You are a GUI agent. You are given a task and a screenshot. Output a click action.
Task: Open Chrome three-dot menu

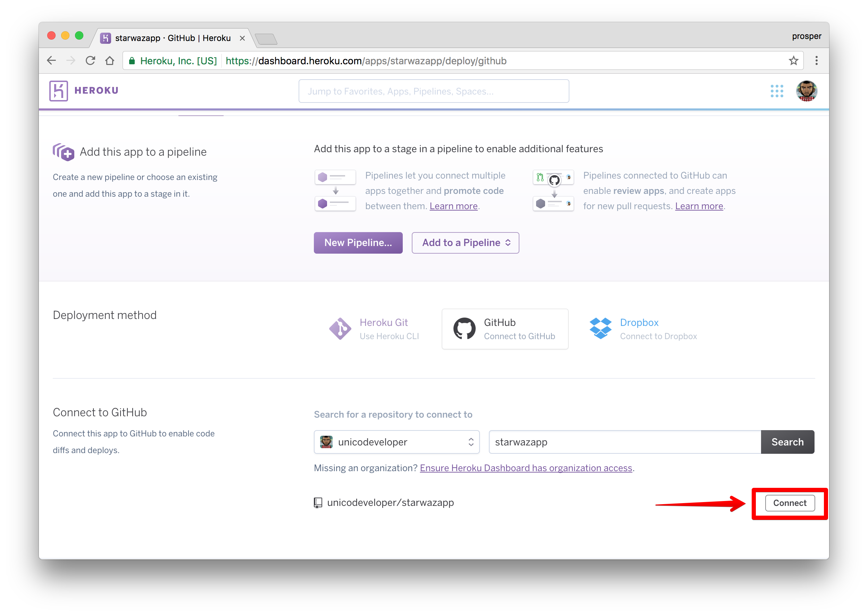(x=816, y=60)
